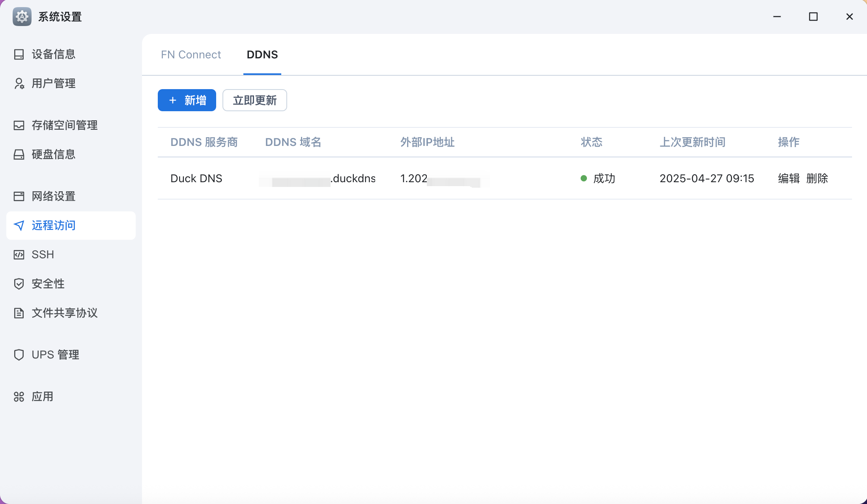The width and height of the screenshot is (867, 504).
Task: Click the 文件共享协议 document icon
Action: click(19, 313)
